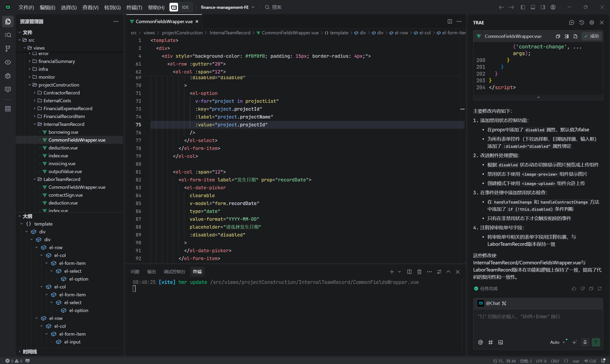
Task: Click the prompt enhance sparkle icon
Action: [574, 342]
